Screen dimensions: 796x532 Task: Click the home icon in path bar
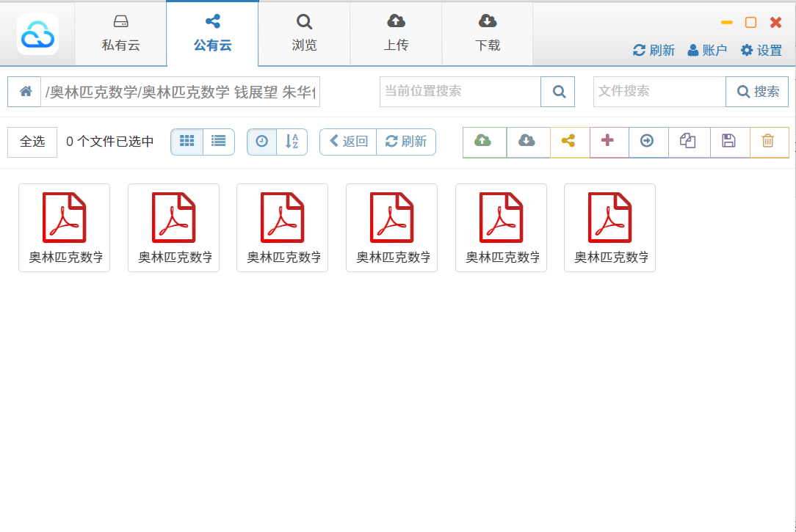[x=25, y=92]
